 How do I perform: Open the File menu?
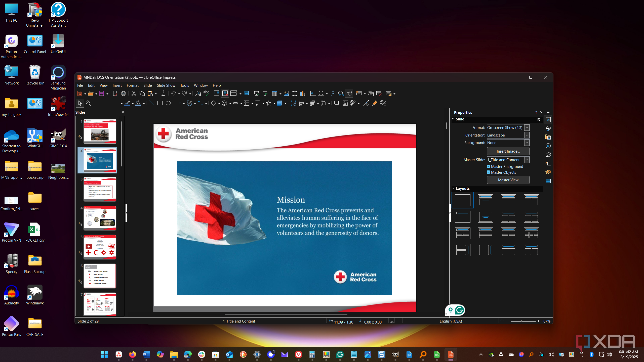[80, 85]
